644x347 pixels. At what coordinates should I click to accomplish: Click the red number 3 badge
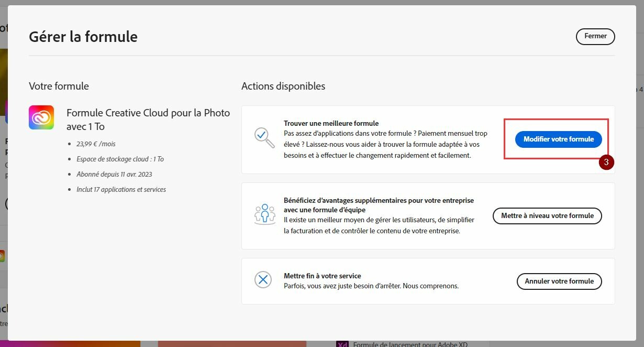click(x=606, y=162)
